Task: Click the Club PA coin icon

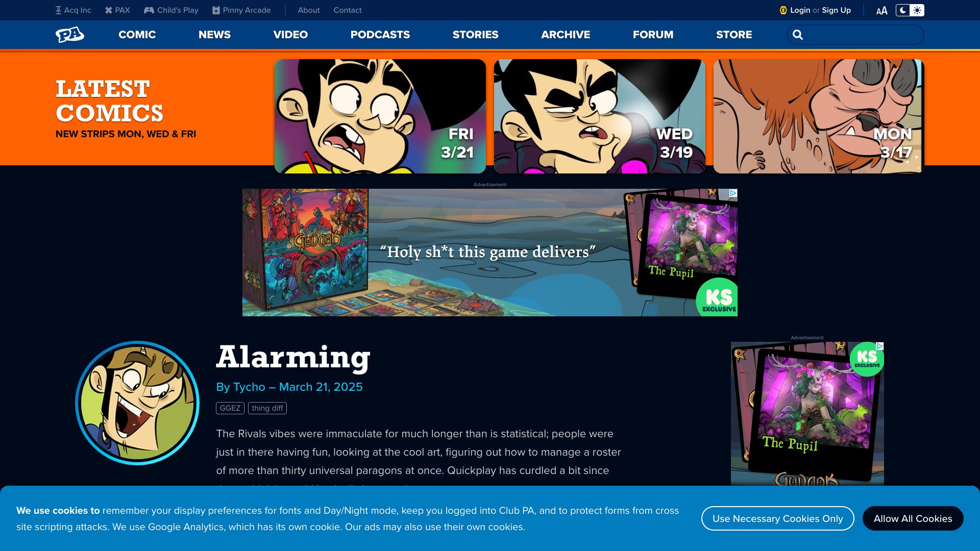Action: 783,10
